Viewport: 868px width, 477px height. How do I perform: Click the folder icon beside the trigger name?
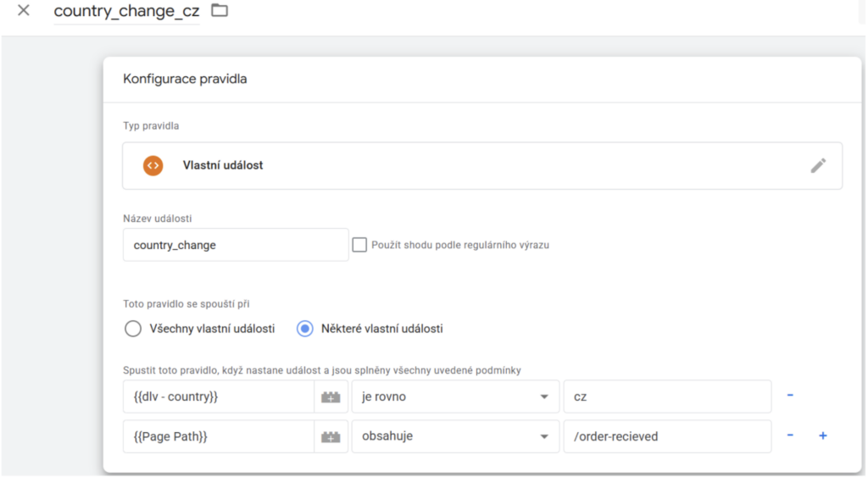[x=220, y=11]
